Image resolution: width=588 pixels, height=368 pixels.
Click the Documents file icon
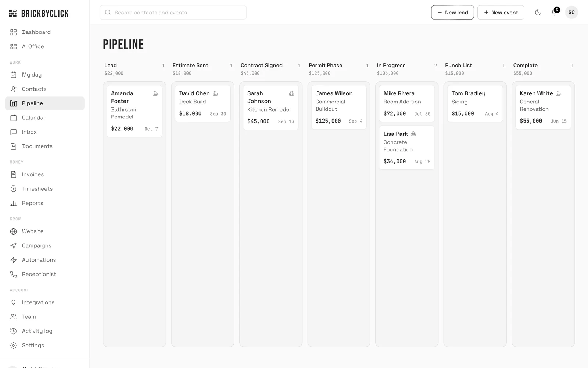pyautogui.click(x=14, y=146)
